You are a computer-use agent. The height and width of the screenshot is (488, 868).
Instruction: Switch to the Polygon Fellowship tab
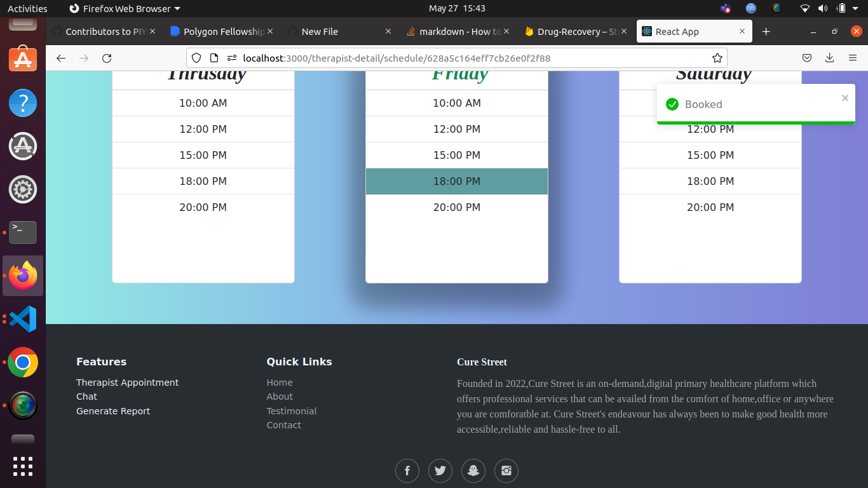tap(223, 31)
